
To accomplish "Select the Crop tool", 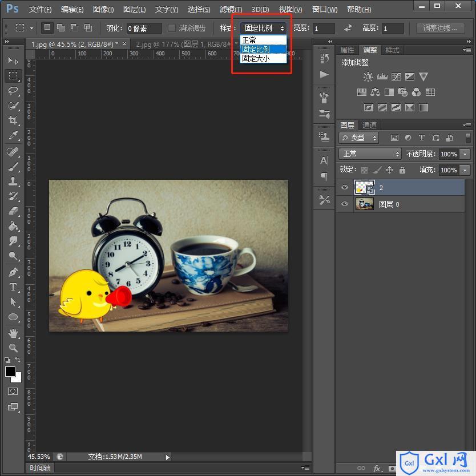I will click(x=13, y=120).
